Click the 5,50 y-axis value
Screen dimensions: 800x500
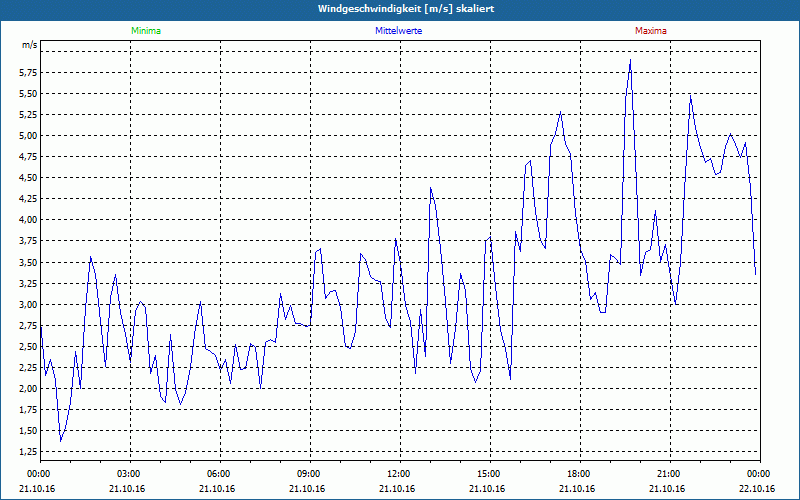coord(30,94)
